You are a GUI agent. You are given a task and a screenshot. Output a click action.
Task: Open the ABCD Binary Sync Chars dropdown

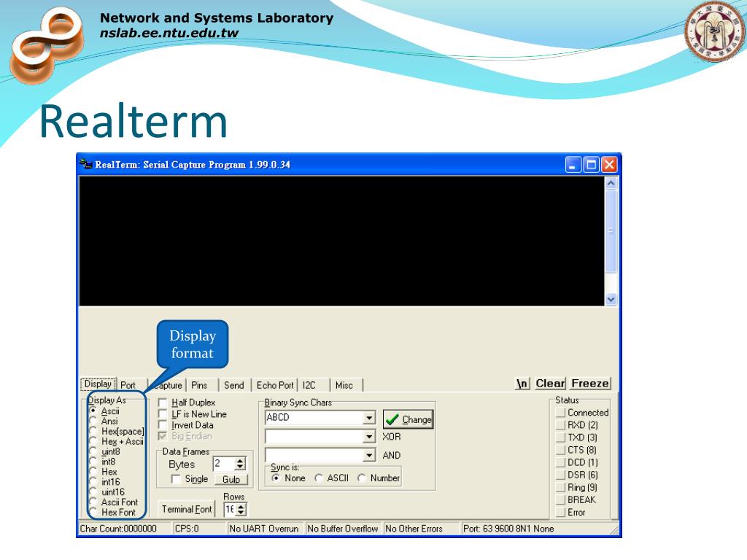[x=370, y=419]
